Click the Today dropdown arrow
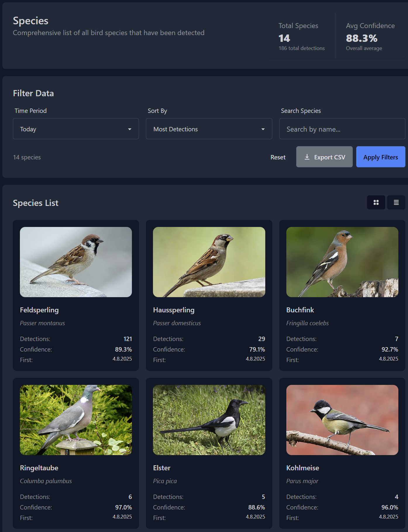Screen dimensions: 408x532 pos(130,129)
